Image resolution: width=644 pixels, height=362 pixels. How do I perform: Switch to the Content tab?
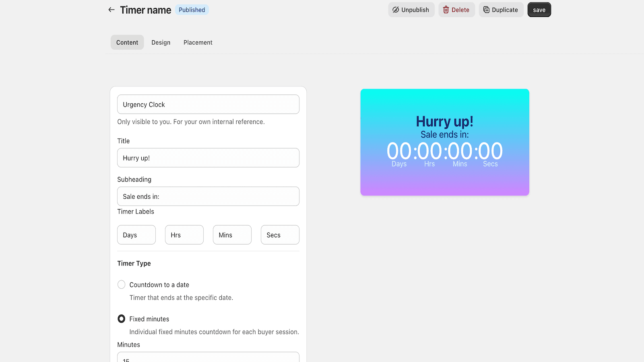point(127,42)
